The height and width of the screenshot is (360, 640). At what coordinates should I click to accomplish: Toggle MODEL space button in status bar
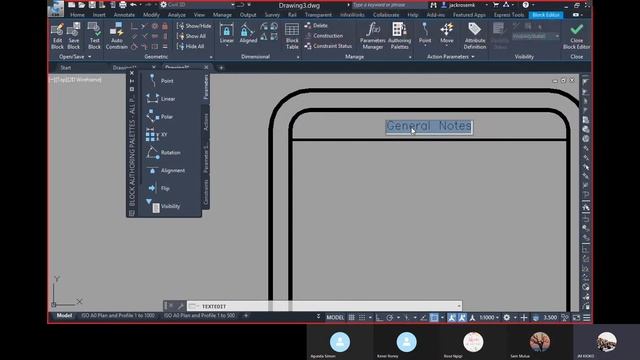(x=335, y=318)
